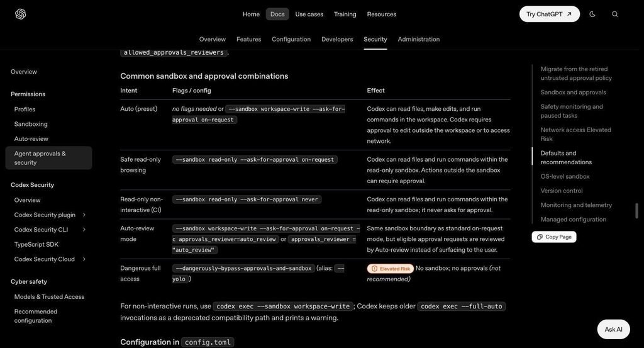Click '--dangerously-bypass-approvals-and-sandbox' code
This screenshot has height=348, width=644.
pos(243,268)
